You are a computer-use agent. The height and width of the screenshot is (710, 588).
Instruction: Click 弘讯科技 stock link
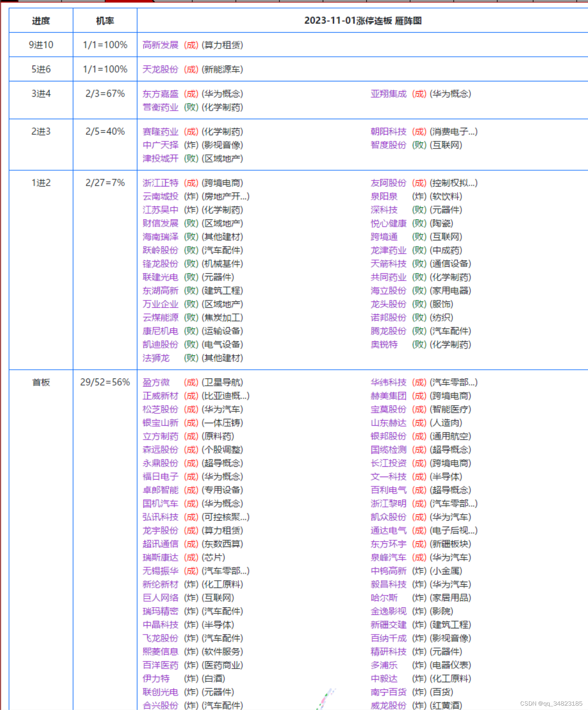[x=160, y=517]
